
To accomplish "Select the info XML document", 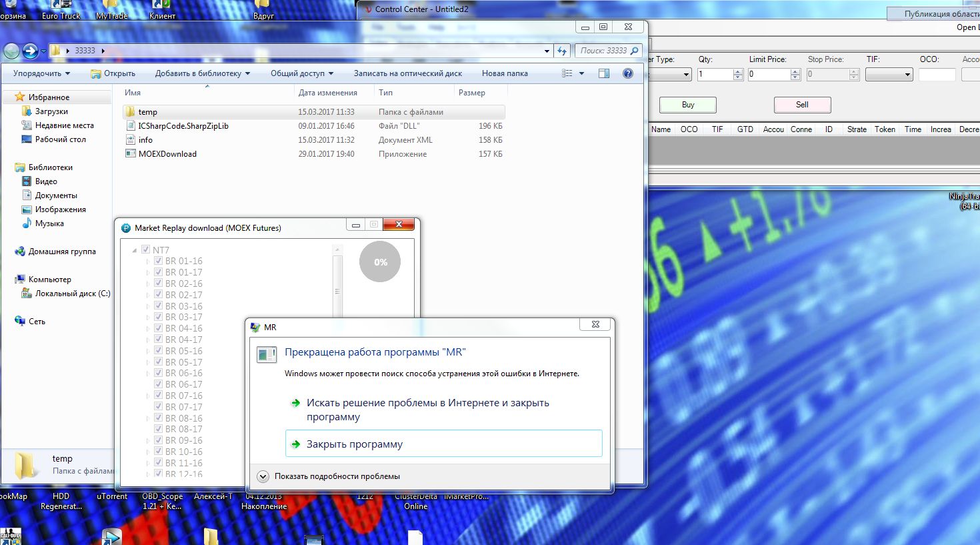I will [145, 140].
